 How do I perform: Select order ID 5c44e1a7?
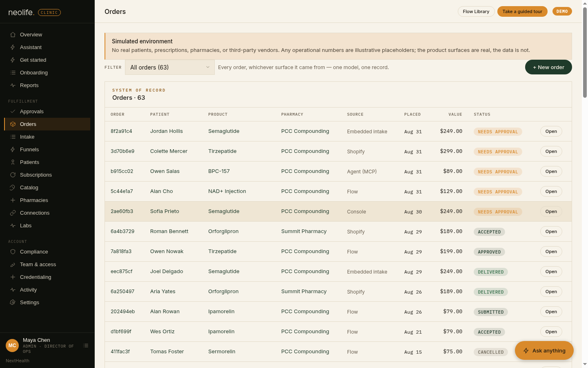coord(122,191)
